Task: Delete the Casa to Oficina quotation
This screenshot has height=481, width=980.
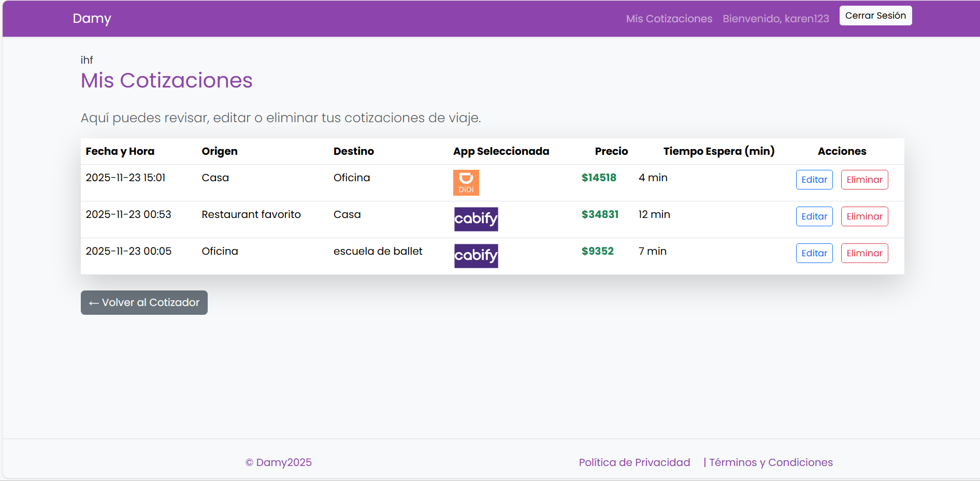Action: pyautogui.click(x=864, y=180)
